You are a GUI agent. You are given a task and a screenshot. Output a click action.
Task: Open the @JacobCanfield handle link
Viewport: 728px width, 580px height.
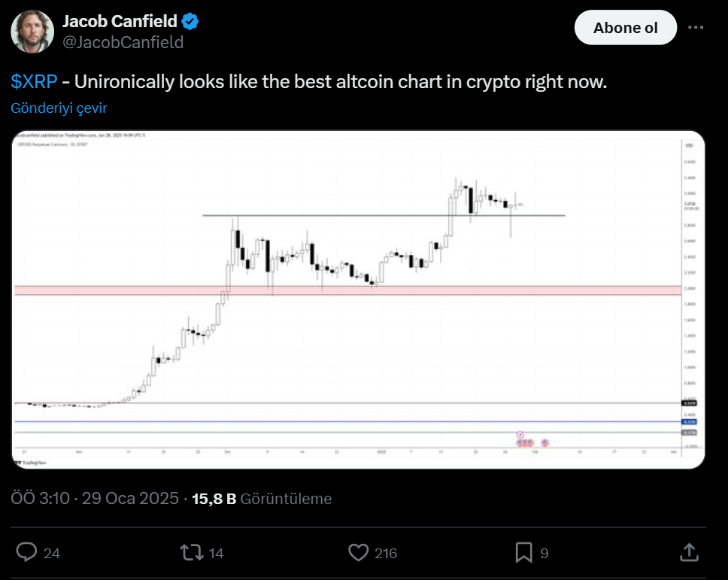pos(123,42)
